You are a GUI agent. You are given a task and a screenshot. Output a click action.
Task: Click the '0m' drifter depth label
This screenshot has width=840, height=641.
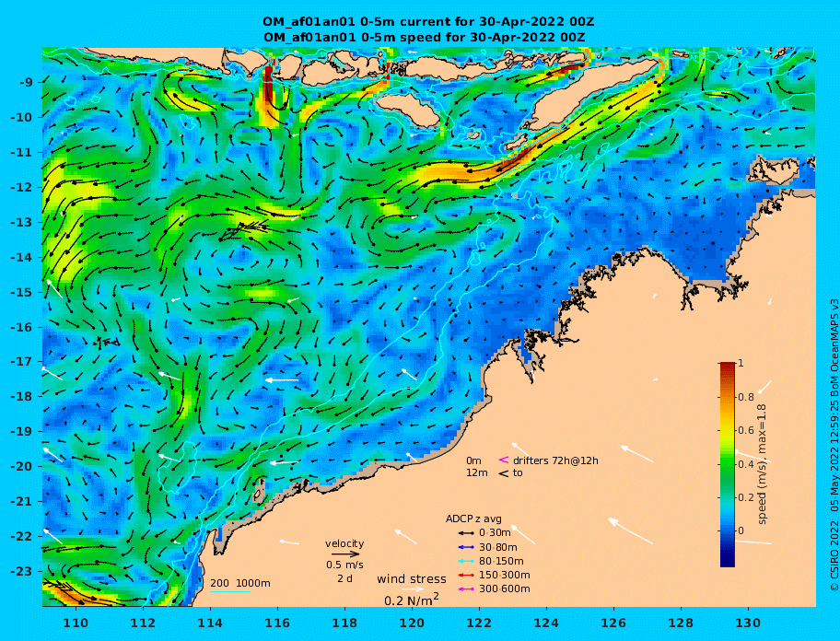click(x=473, y=460)
